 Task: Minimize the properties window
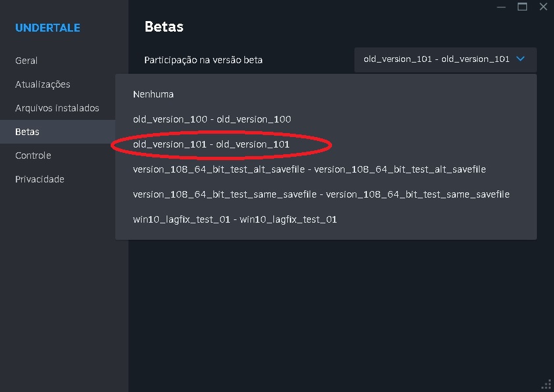click(503, 7)
